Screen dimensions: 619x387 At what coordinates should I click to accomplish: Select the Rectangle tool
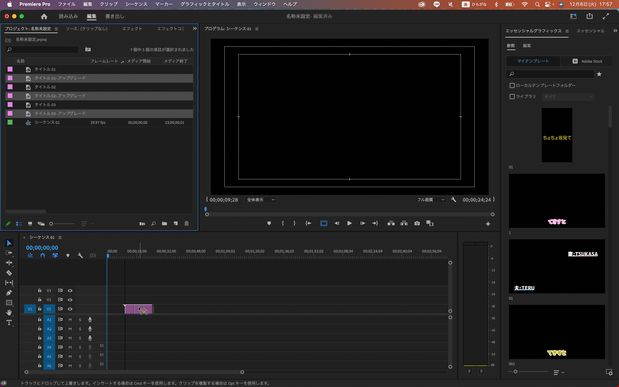9,303
